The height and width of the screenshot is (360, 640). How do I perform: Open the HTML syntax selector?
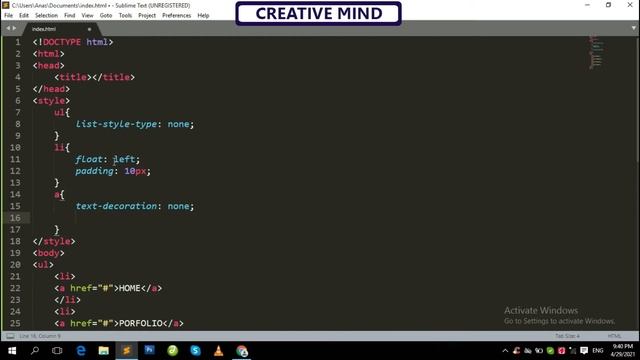(614, 336)
